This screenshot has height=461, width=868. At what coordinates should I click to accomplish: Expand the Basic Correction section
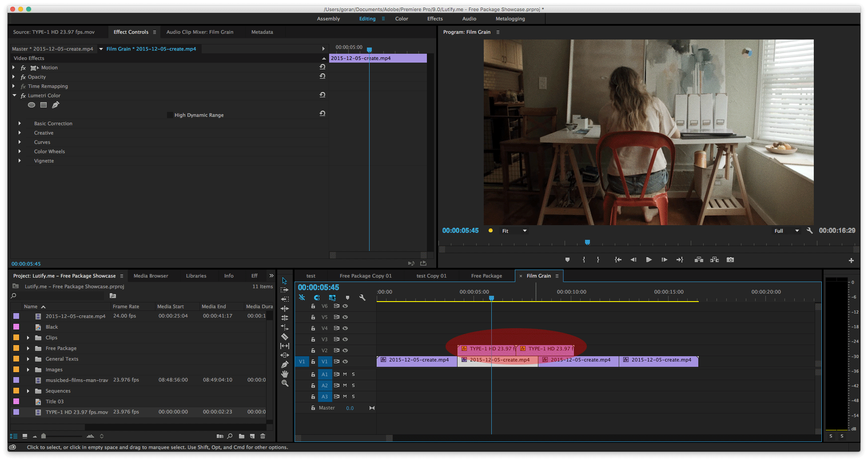[20, 123]
